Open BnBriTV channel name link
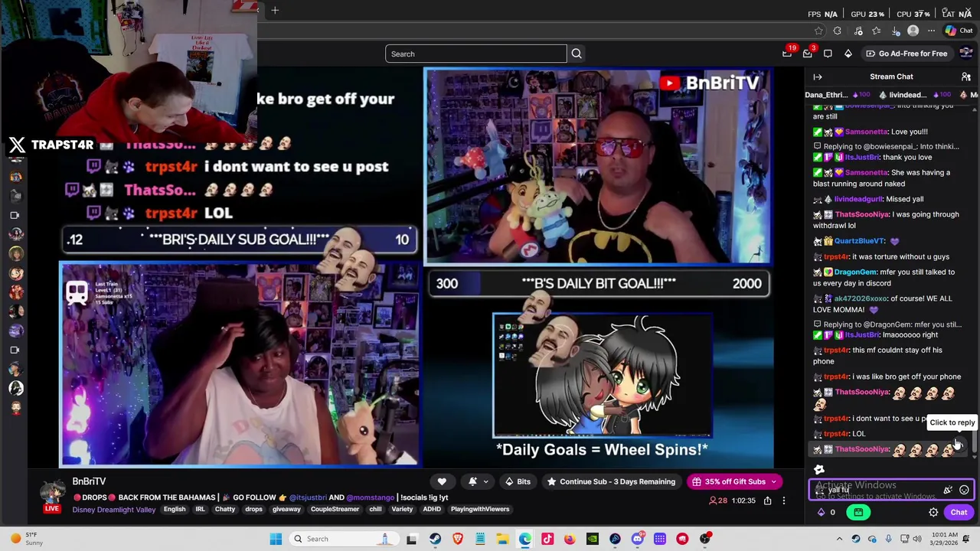The width and height of the screenshot is (980, 551). (89, 481)
